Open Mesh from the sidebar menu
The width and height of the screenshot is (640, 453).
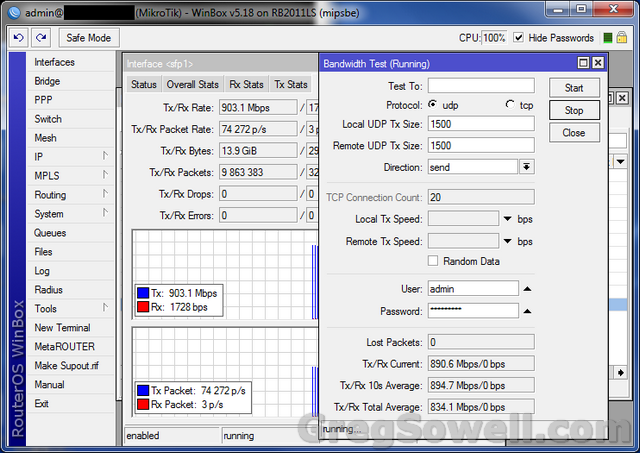click(70, 138)
